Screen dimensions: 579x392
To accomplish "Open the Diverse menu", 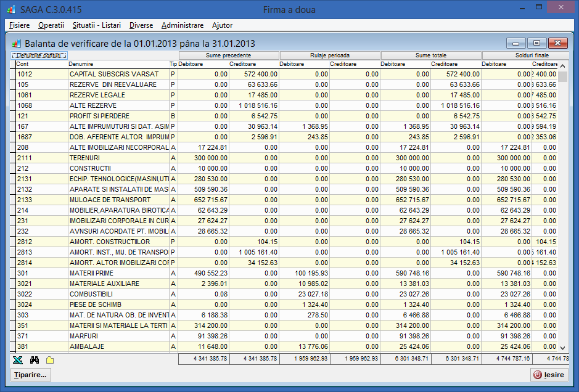I will pos(141,25).
